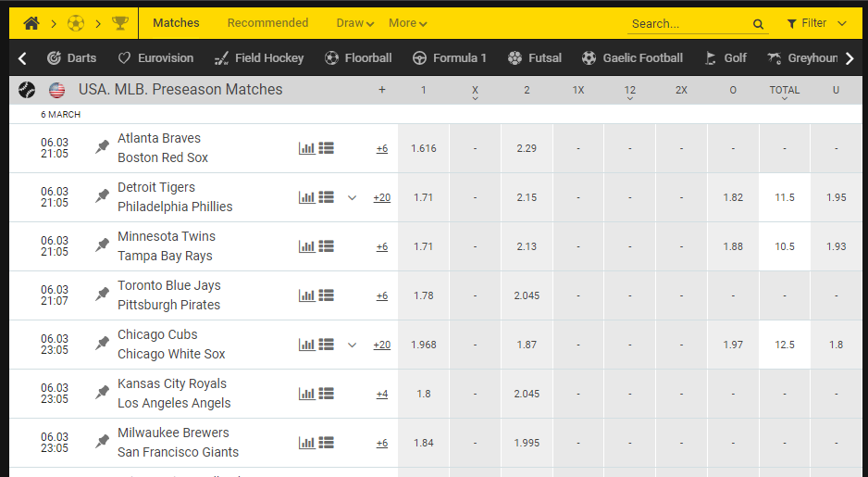Select the Floorball sport
Image resolution: width=868 pixels, height=477 pixels.
(x=358, y=57)
